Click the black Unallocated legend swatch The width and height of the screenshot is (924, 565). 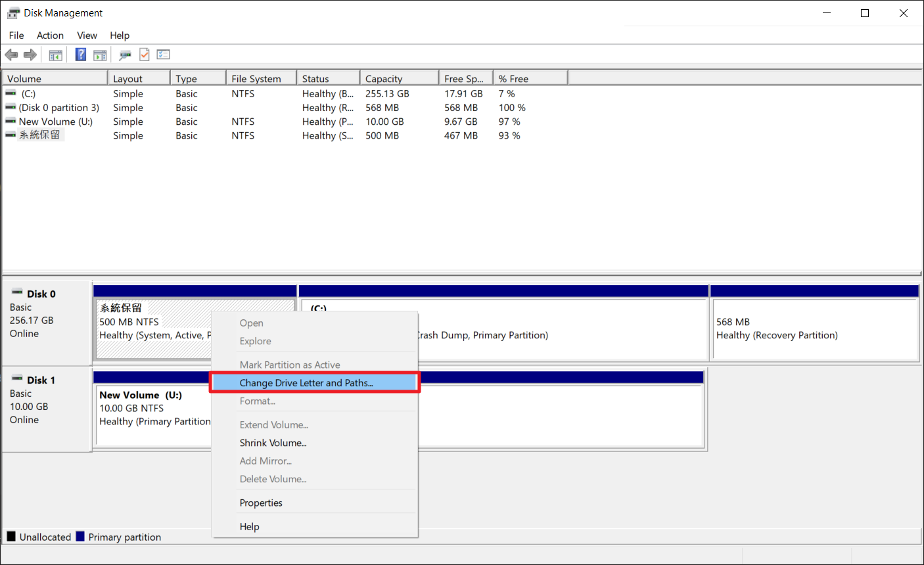pyautogui.click(x=11, y=536)
